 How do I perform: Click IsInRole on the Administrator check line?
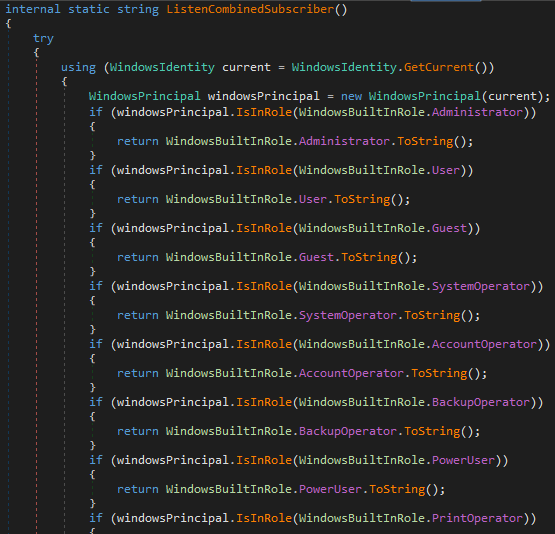coord(264,112)
